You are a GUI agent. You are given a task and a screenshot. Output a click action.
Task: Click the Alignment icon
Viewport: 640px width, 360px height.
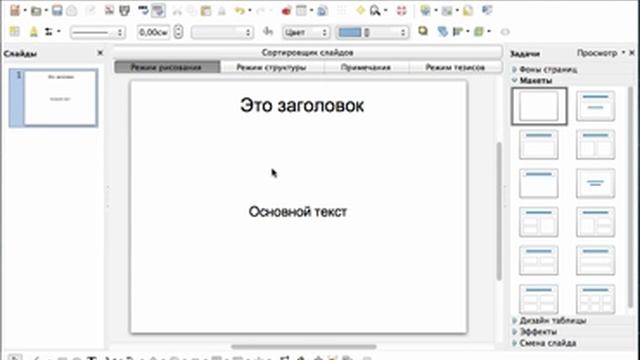point(458,31)
